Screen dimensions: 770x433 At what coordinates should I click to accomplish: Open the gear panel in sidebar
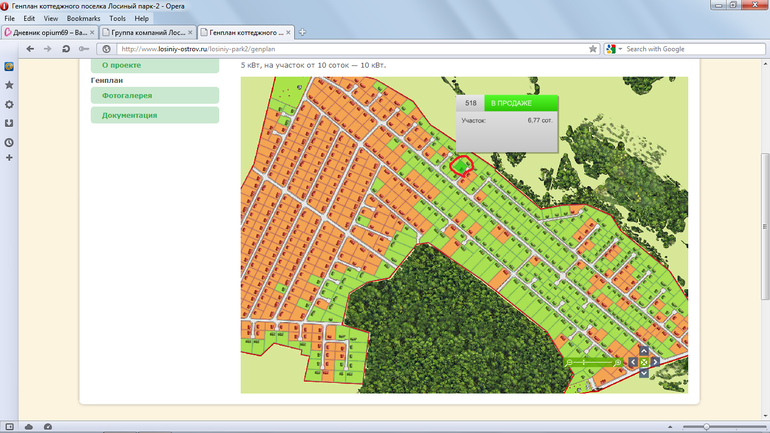[9, 104]
